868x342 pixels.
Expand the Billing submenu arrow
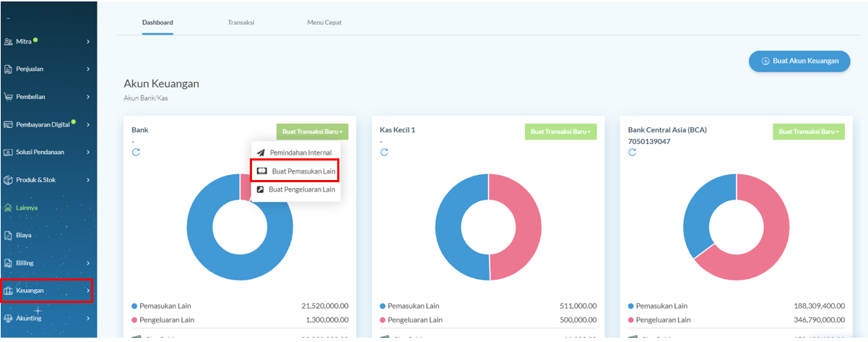(x=88, y=263)
